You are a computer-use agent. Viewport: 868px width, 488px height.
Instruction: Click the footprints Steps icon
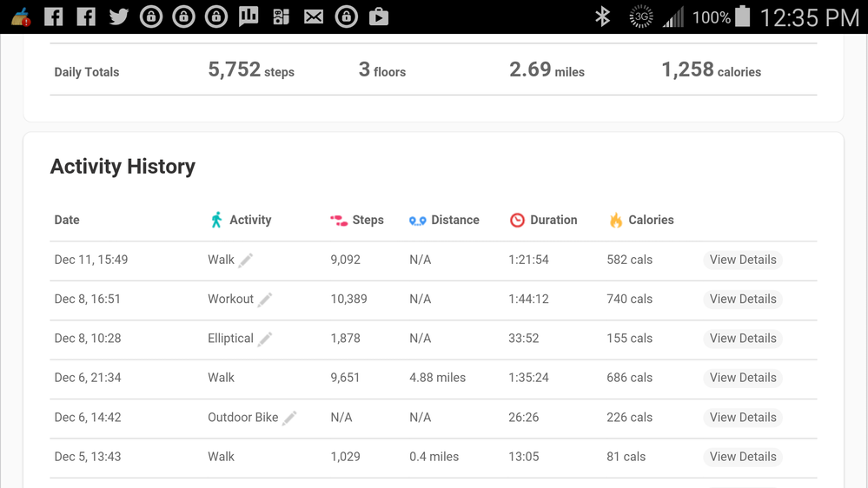coord(339,221)
